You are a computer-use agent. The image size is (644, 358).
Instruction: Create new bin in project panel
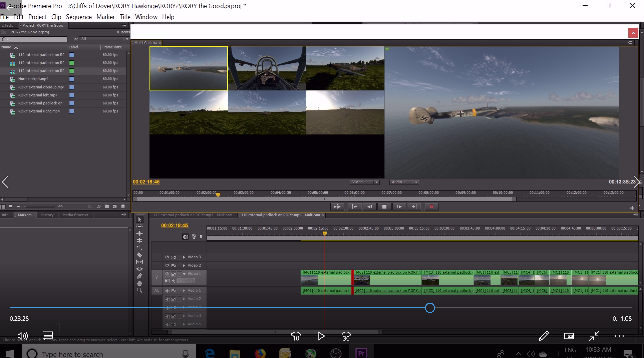point(107,206)
